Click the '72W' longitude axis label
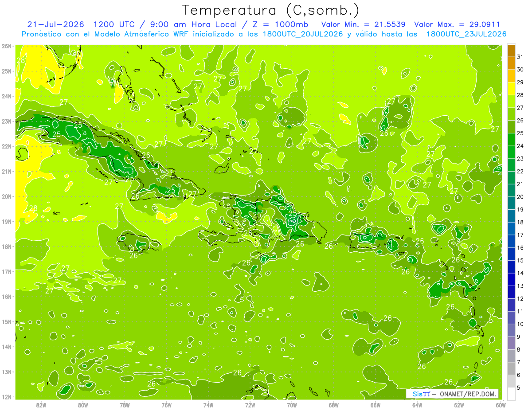 [x=250, y=405]
